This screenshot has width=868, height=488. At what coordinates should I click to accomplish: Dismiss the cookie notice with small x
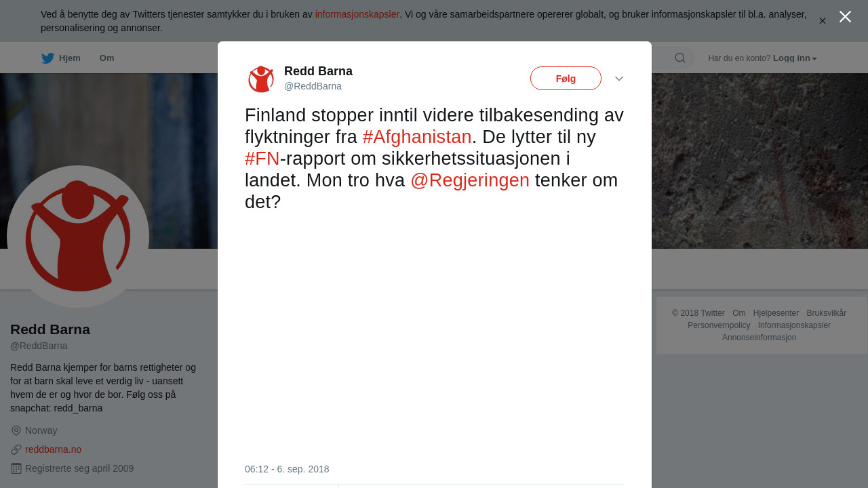coord(823,21)
